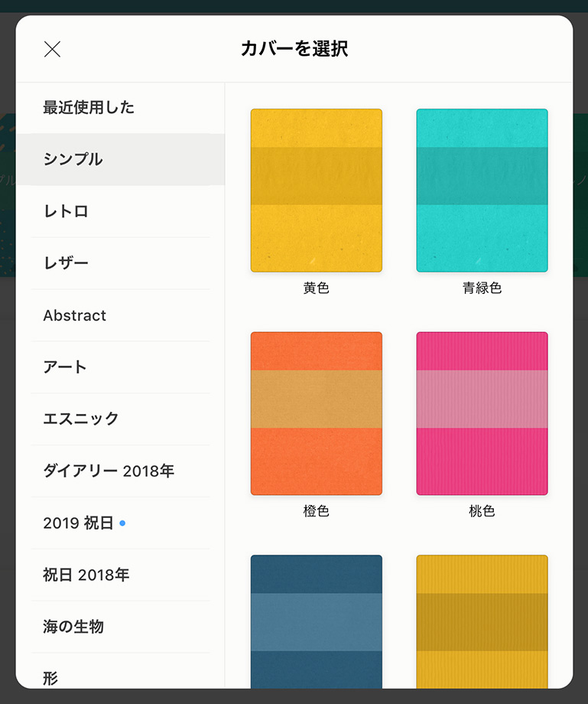Open the アート category
The image size is (588, 704).
tap(120, 367)
